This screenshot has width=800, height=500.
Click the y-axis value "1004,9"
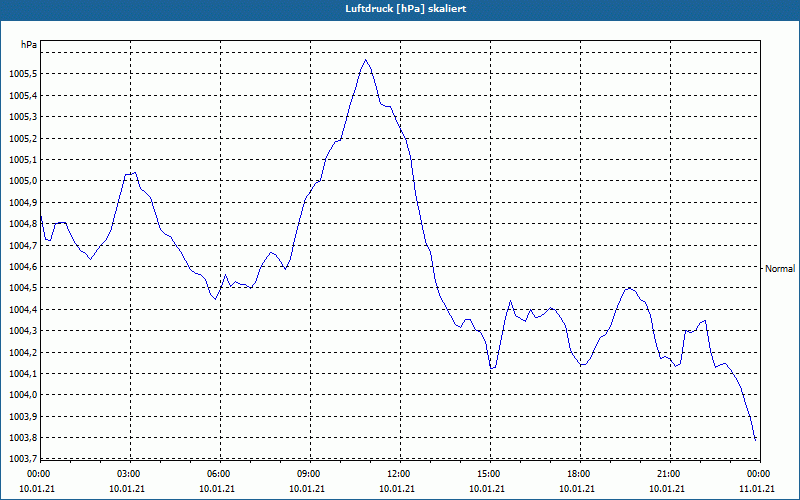[x=23, y=203]
